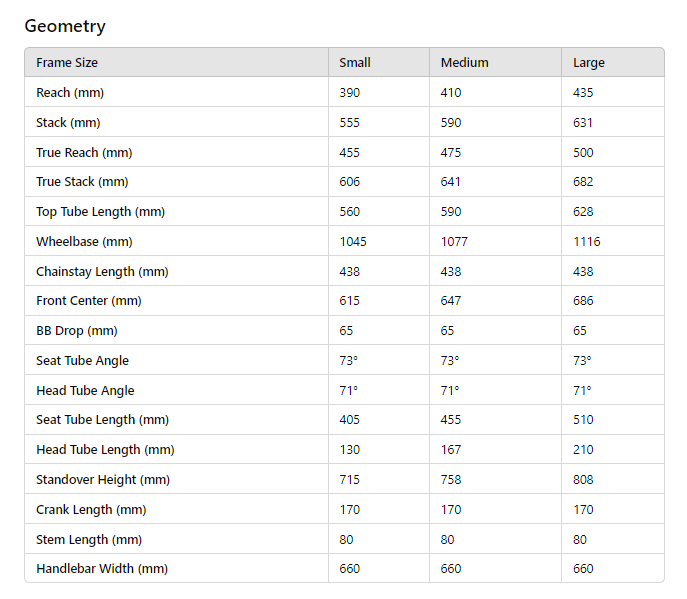Screen dimensions: 687x599
Task: Select the Frame Size column header
Action: click(x=67, y=63)
